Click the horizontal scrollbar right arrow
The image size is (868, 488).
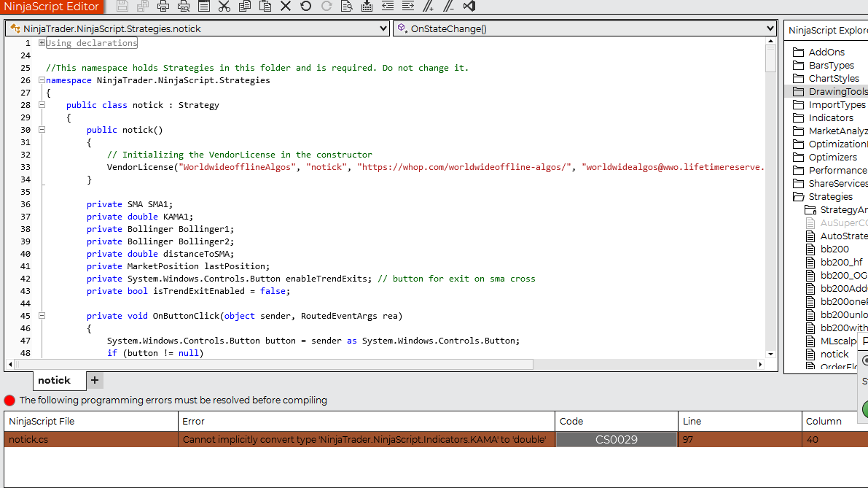pyautogui.click(x=761, y=365)
